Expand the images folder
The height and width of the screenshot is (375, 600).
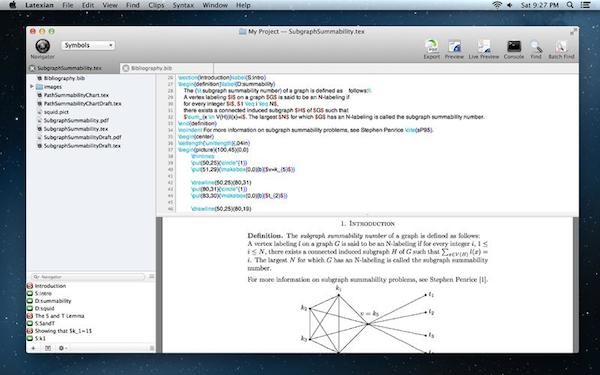pos(32,86)
